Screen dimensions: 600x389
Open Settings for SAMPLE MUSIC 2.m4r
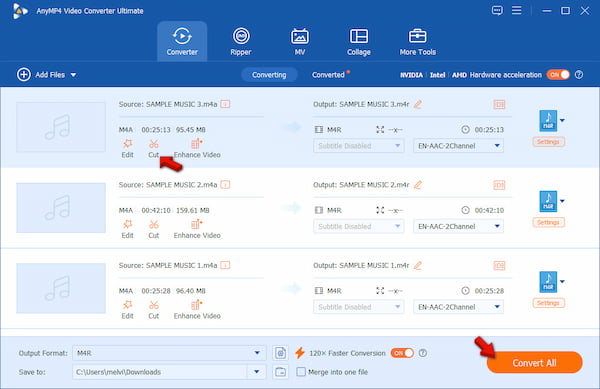point(548,223)
